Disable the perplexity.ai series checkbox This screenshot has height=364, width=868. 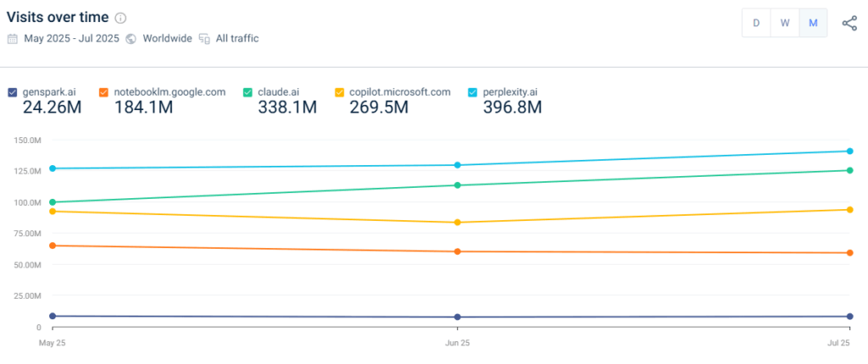coord(473,92)
